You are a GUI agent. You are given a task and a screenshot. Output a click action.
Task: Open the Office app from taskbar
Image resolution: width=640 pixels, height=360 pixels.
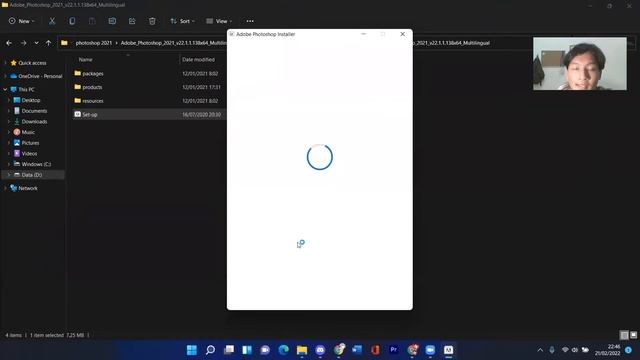click(375, 350)
